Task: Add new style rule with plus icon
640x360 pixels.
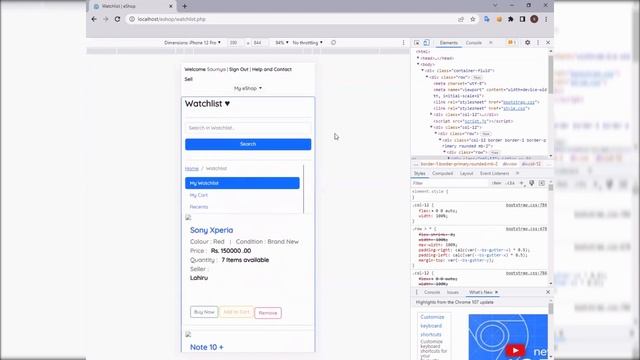Action: pyautogui.click(x=522, y=183)
